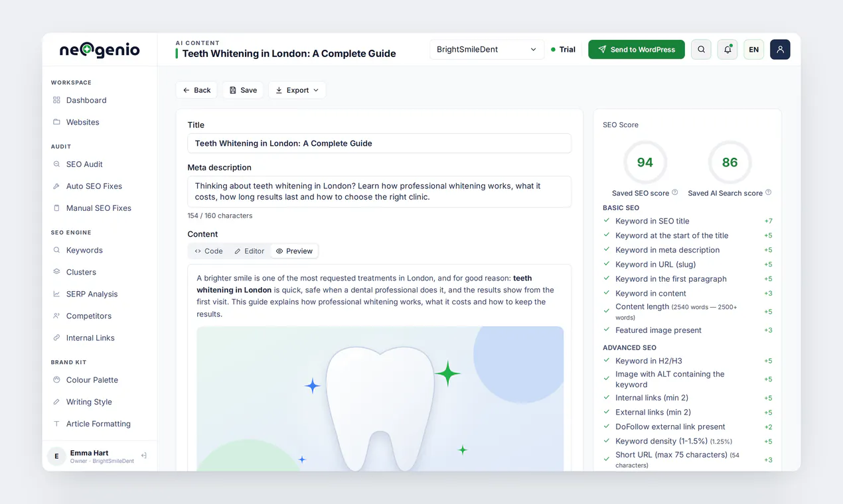This screenshot has width=843, height=504.
Task: Click the SEO Audit magnifier icon
Action: pyautogui.click(x=56, y=164)
